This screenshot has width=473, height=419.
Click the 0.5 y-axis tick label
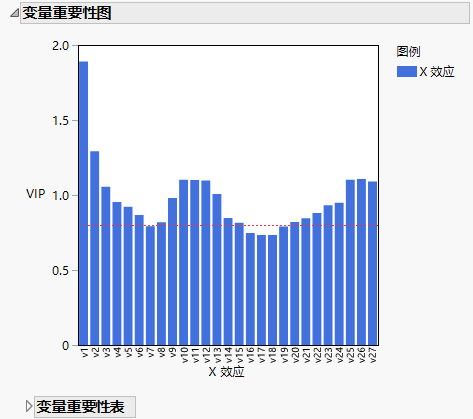pos(60,271)
